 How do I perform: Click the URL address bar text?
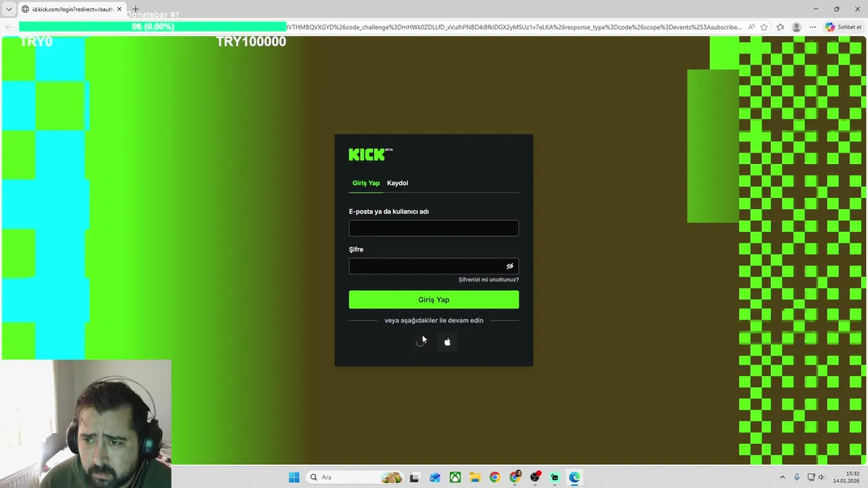click(x=514, y=27)
